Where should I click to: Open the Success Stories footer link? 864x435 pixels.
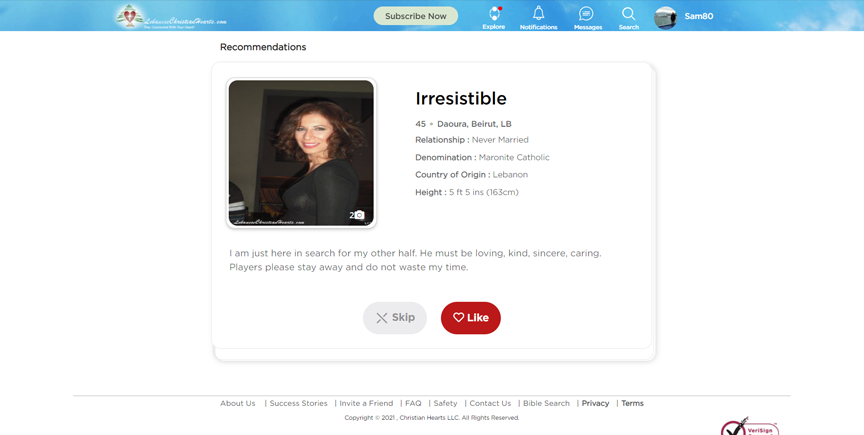click(298, 404)
